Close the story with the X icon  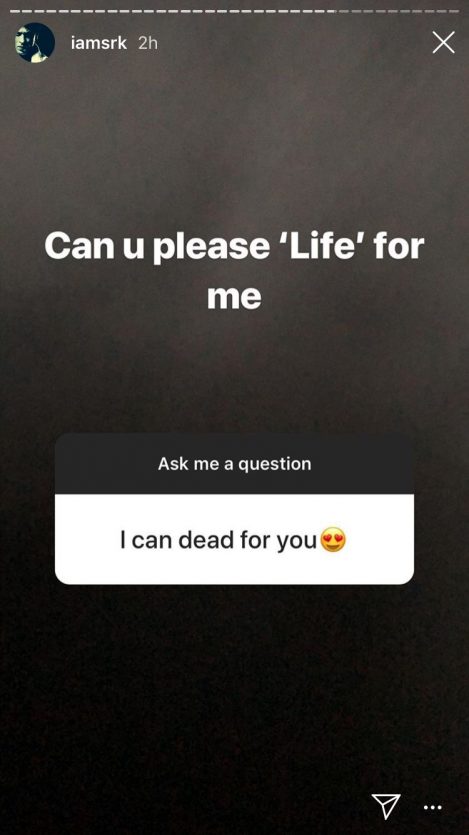click(x=443, y=42)
